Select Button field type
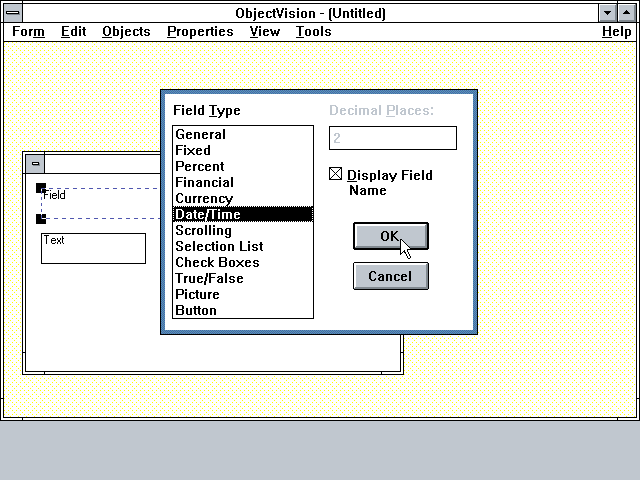Viewport: 640px width, 480px height. 243,310
